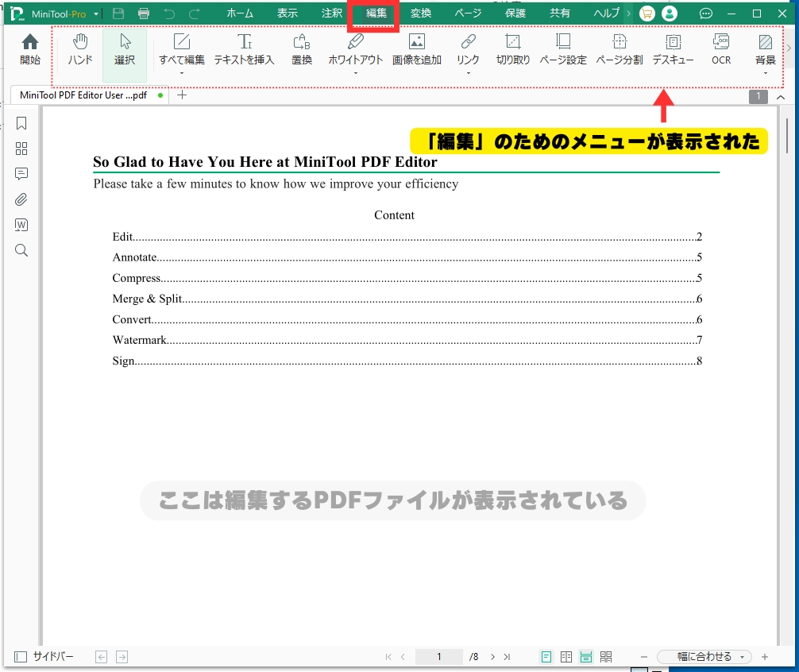799x672 pixels.
Task: Collapse the ribbon with up chevron
Action: pyautogui.click(x=781, y=97)
